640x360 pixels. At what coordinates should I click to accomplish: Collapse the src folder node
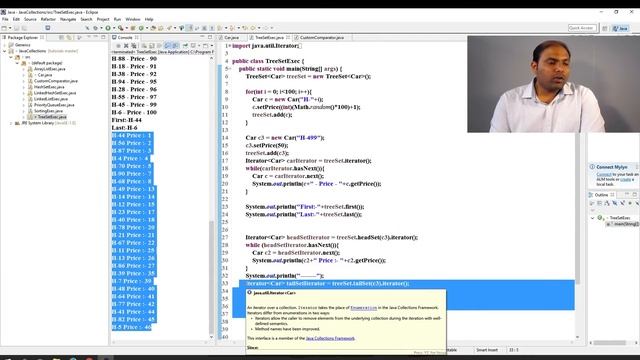[x=11, y=57]
